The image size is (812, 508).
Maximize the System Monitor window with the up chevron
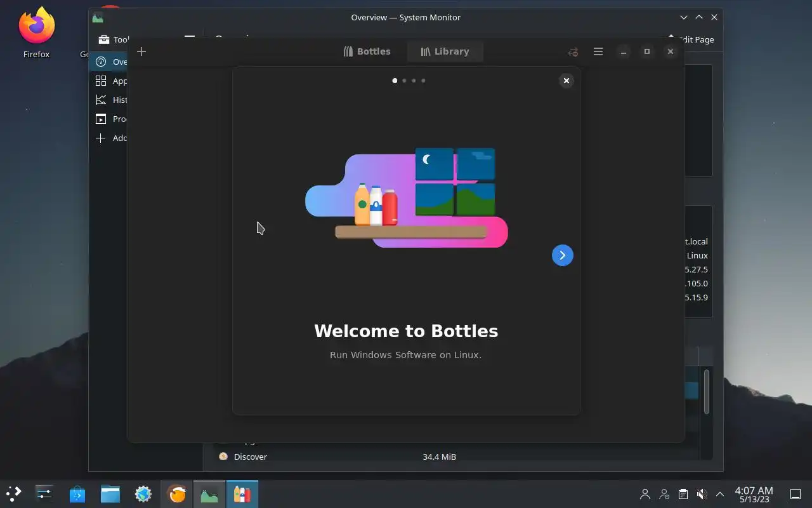698,18
